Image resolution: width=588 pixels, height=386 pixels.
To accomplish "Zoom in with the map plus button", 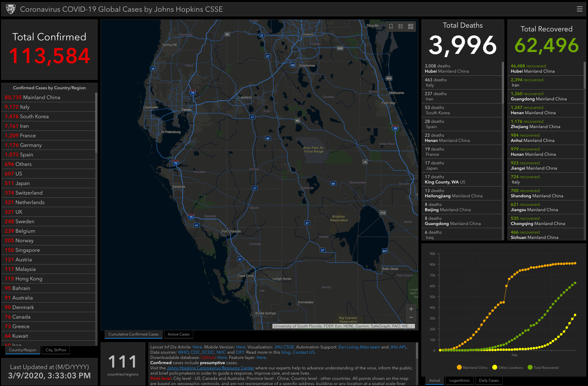I will tap(411, 309).
